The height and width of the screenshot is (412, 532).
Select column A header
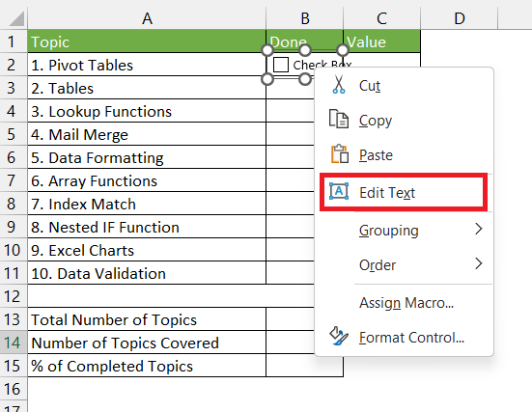[147, 18]
